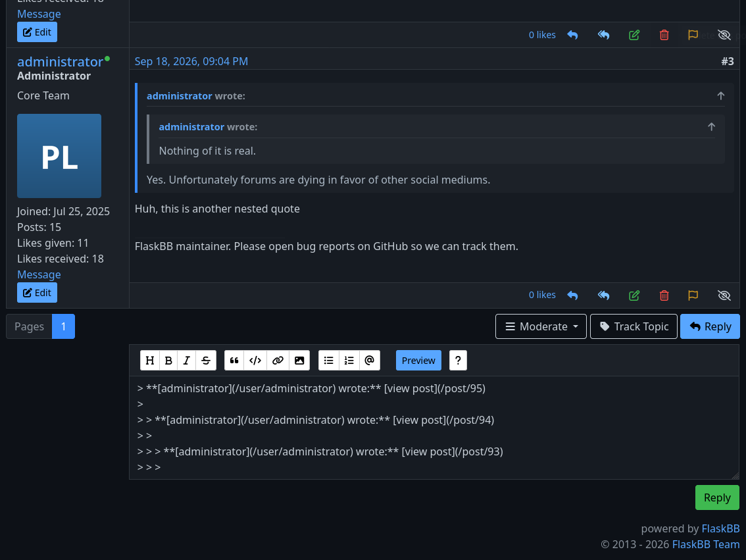Open administrator link in the nested quote header

tap(191, 126)
